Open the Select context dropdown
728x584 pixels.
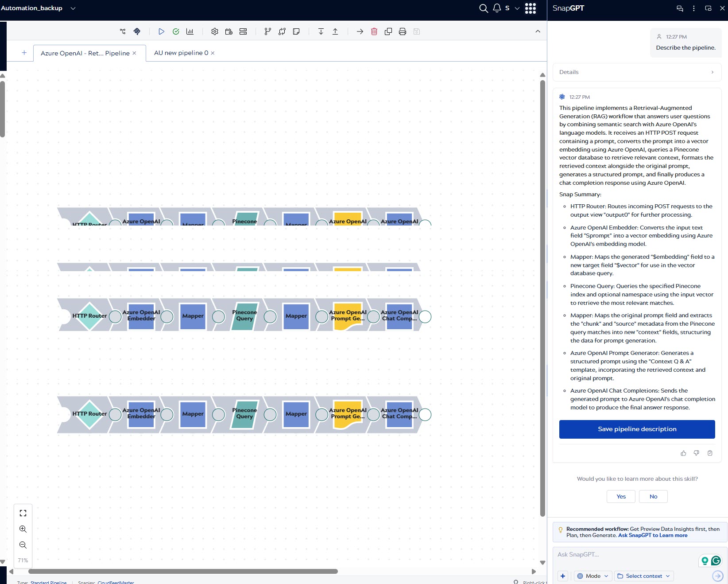pos(643,576)
